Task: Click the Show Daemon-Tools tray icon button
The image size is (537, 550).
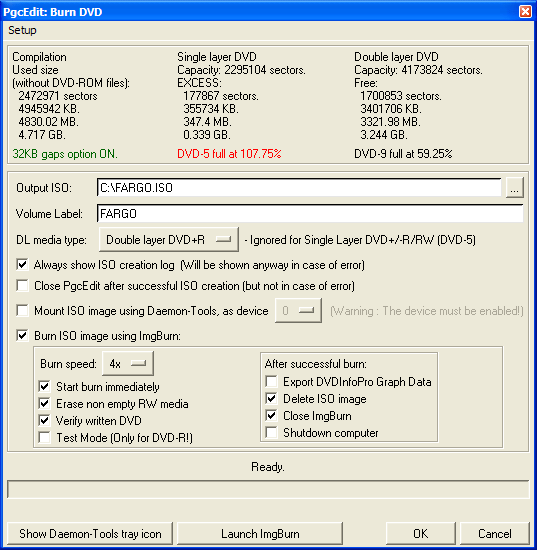Action: pos(90,534)
